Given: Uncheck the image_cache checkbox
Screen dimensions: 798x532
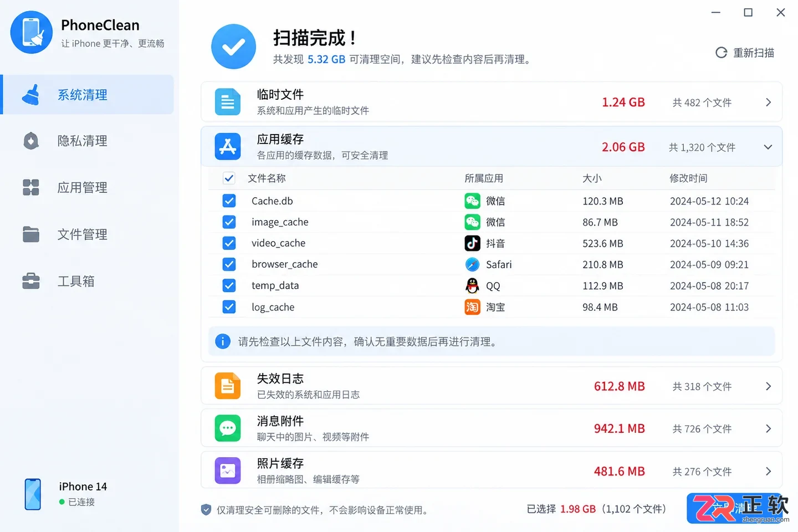Looking at the screenshot, I should [229, 222].
